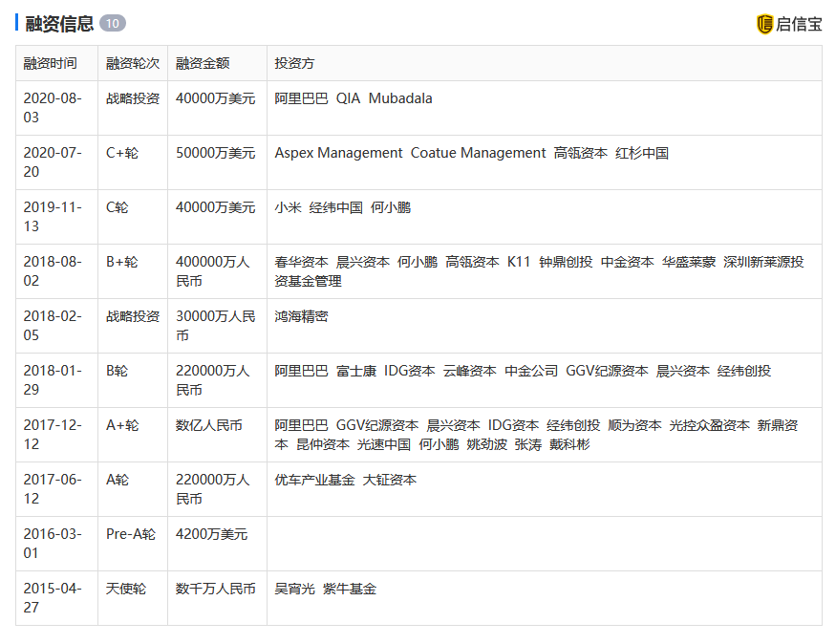Open IDG资本 in the B轮 row

pos(410,371)
